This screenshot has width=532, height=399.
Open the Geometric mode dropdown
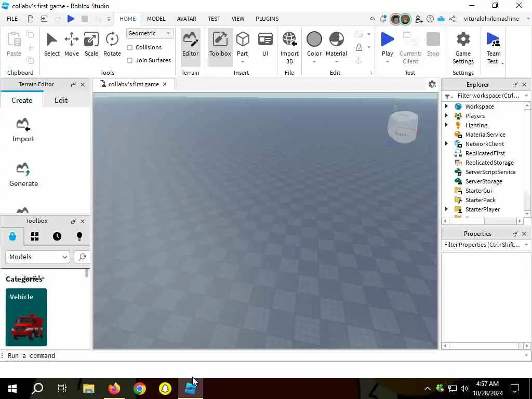[149, 33]
